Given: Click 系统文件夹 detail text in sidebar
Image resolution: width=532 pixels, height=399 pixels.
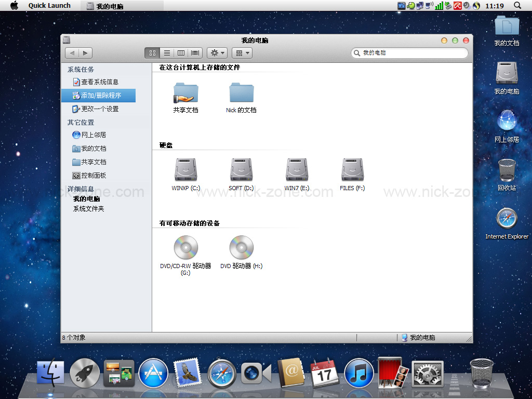Looking at the screenshot, I should pyautogui.click(x=88, y=209).
